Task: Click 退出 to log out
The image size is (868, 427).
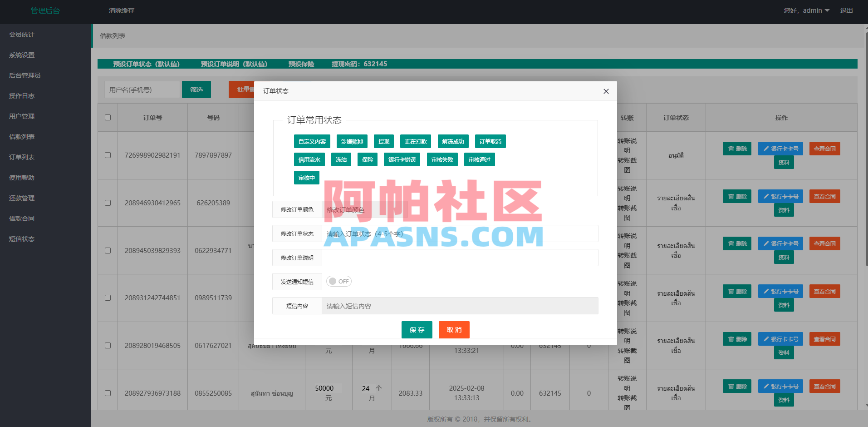Action: (846, 10)
